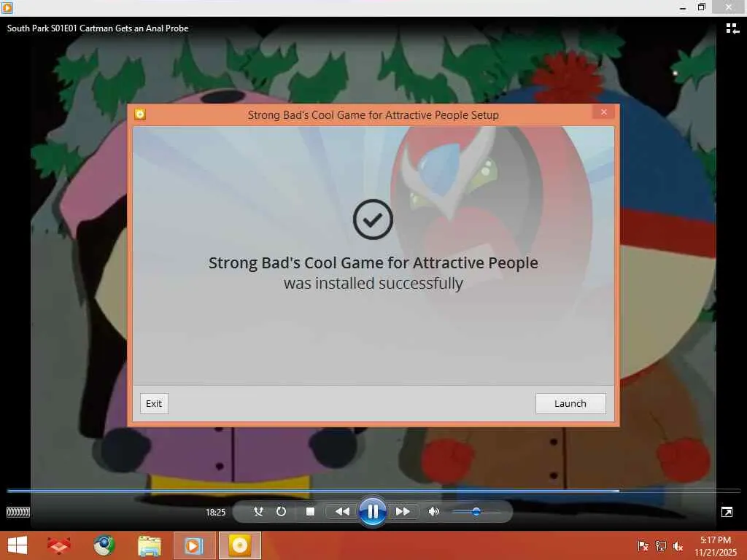Click the network tray icon
Image resolution: width=747 pixels, height=560 pixels.
click(661, 546)
